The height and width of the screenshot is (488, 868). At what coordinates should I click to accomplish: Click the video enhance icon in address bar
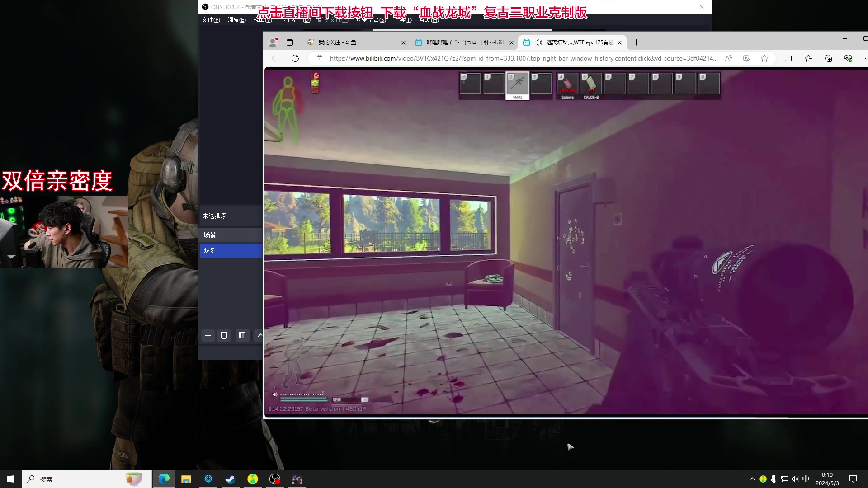point(746,58)
